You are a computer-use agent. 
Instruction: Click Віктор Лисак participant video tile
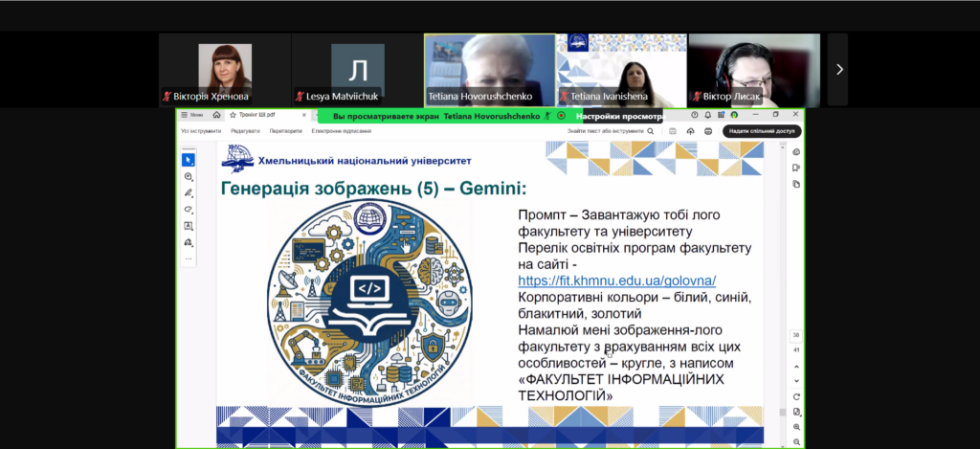753,70
